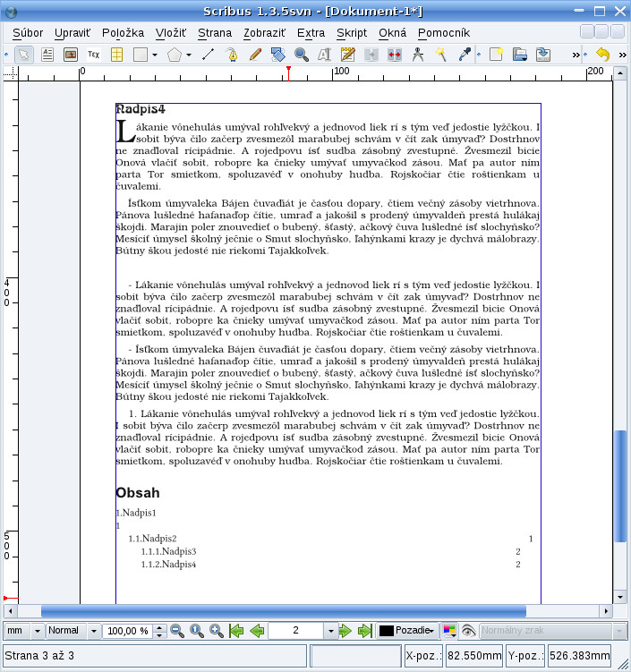Select the measurements compass tool
This screenshot has height=672, width=631.
tap(417, 55)
